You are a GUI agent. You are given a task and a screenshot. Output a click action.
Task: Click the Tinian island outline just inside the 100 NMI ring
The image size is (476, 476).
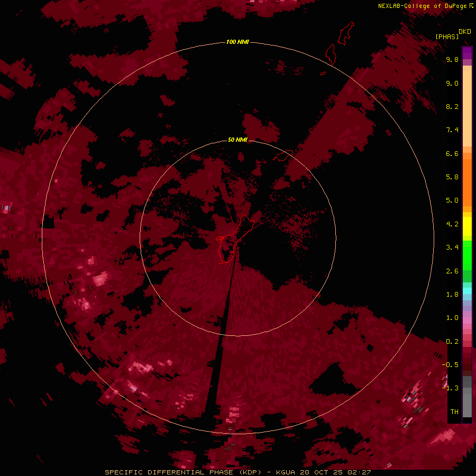[x=331, y=54]
